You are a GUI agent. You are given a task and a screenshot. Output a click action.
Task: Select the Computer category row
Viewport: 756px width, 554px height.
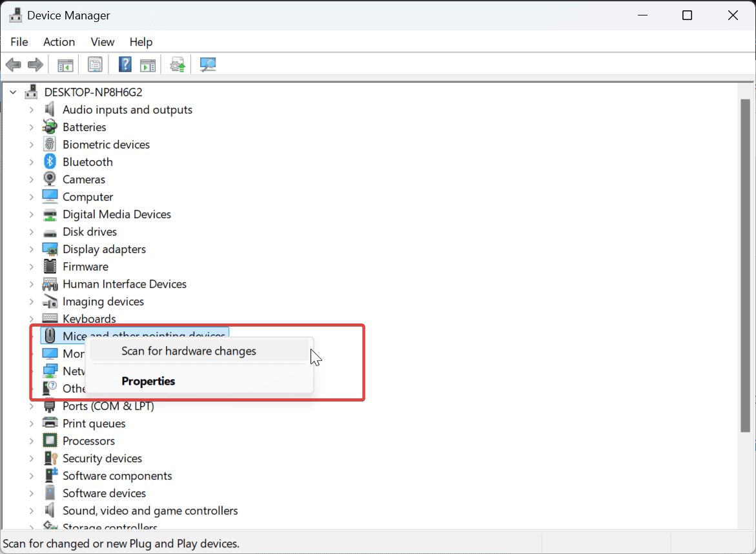88,197
